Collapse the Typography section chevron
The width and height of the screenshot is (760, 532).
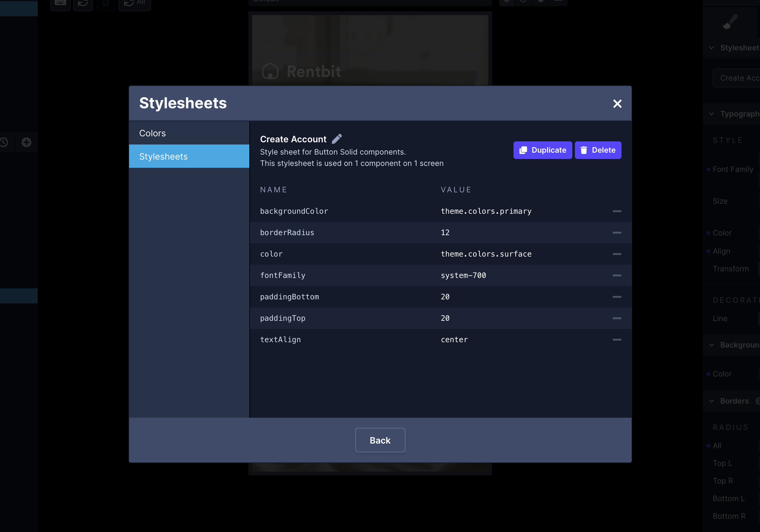click(711, 114)
